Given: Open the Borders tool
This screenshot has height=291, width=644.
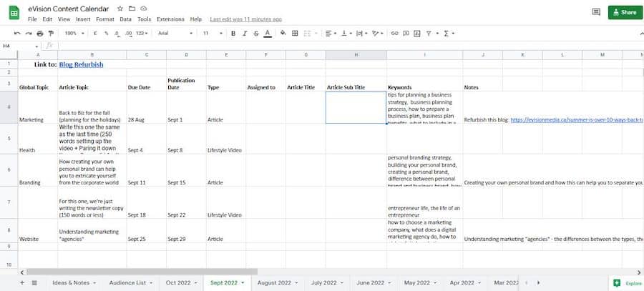Looking at the screenshot, I should (295, 33).
